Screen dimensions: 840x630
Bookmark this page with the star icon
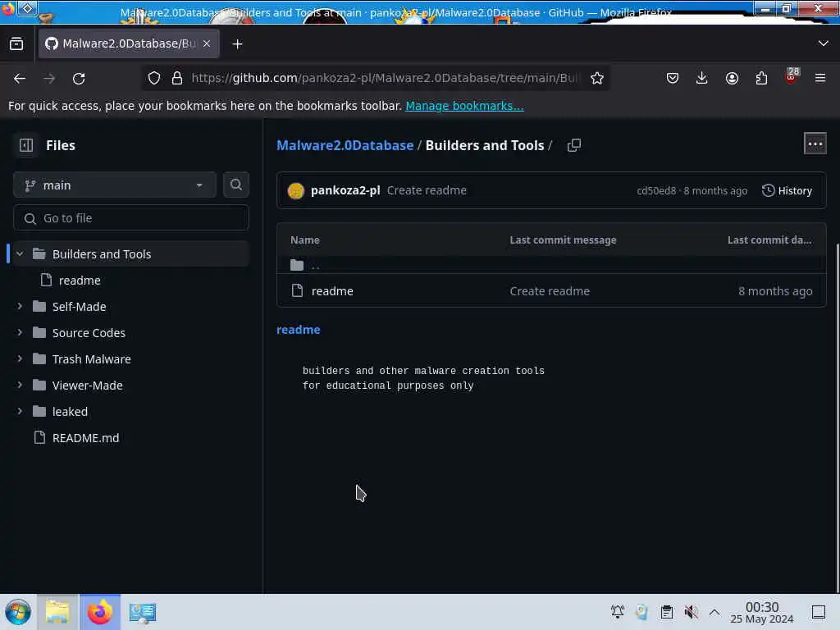[x=597, y=78]
